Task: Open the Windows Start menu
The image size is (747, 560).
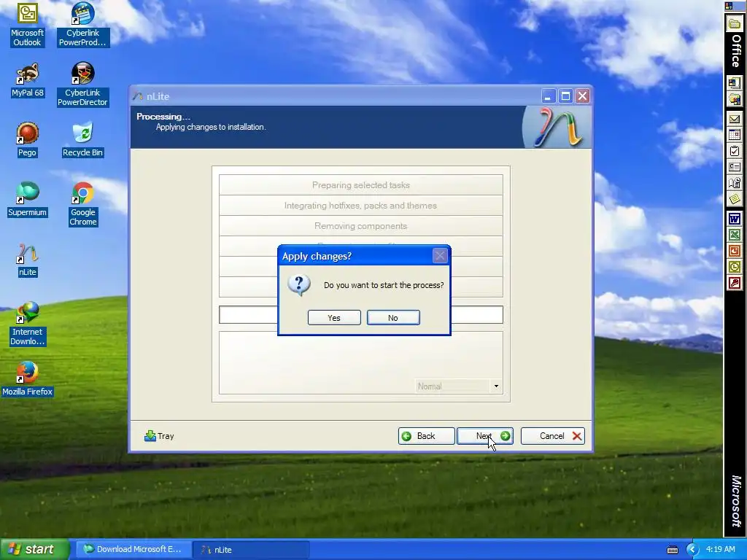Action: coord(34,550)
